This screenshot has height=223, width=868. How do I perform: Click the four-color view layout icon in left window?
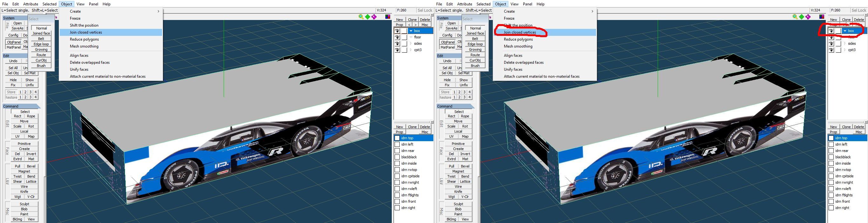pyautogui.click(x=388, y=17)
